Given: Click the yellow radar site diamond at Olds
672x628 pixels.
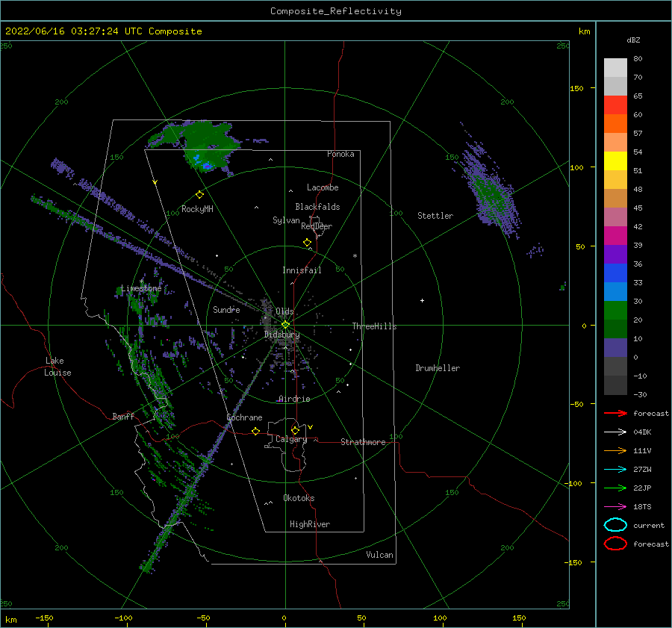Looking at the screenshot, I should click(285, 325).
